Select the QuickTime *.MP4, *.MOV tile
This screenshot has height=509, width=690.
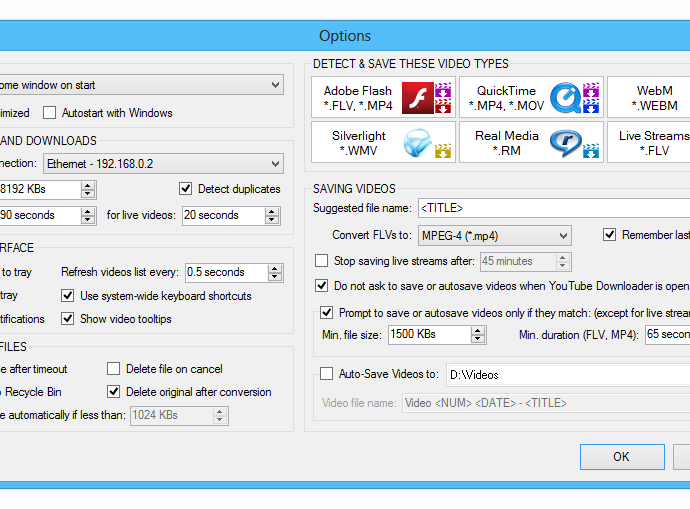531,98
